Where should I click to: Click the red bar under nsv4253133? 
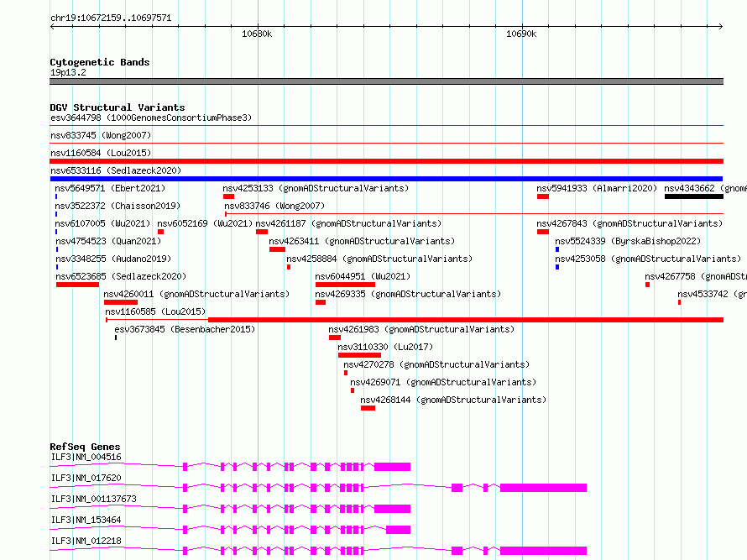pos(228,196)
